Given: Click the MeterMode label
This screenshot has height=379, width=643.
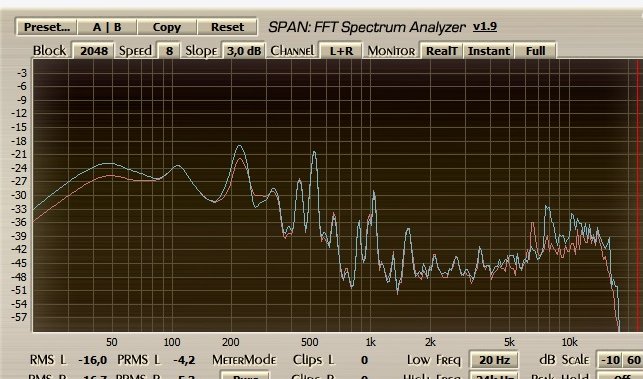Looking at the screenshot, I should [x=244, y=360].
